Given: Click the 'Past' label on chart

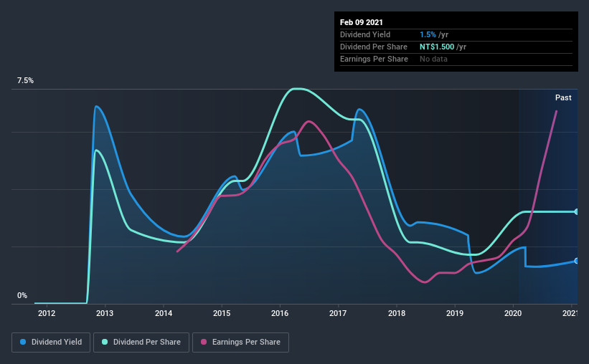Looking at the screenshot, I should [563, 97].
